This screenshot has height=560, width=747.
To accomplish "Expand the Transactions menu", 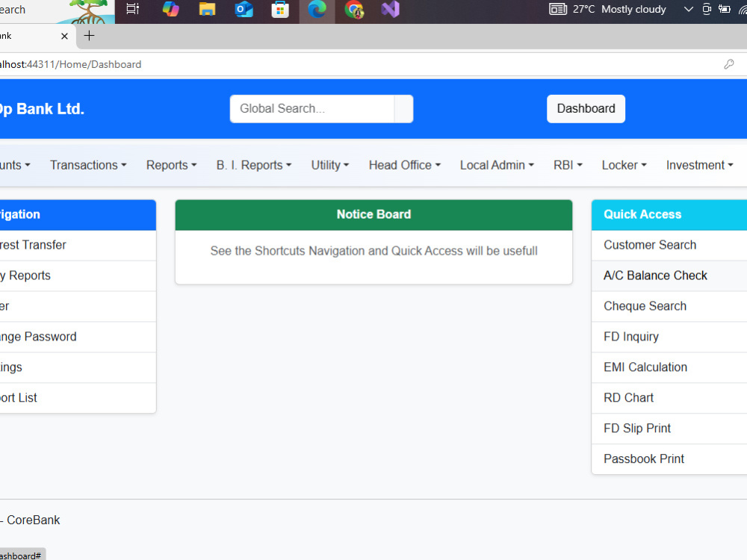I will [x=88, y=165].
